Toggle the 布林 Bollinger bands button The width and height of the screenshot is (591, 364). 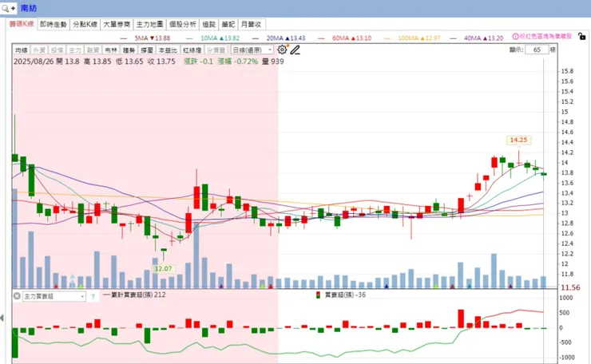pyautogui.click(x=111, y=50)
